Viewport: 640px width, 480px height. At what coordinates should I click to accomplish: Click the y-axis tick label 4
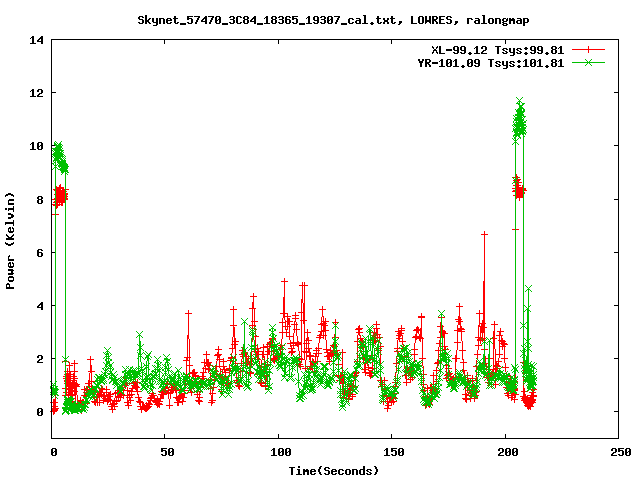[x=40, y=306]
